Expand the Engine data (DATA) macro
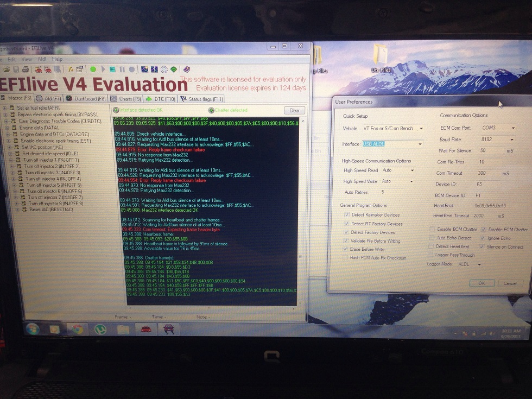532x399 pixels. pos(7,128)
